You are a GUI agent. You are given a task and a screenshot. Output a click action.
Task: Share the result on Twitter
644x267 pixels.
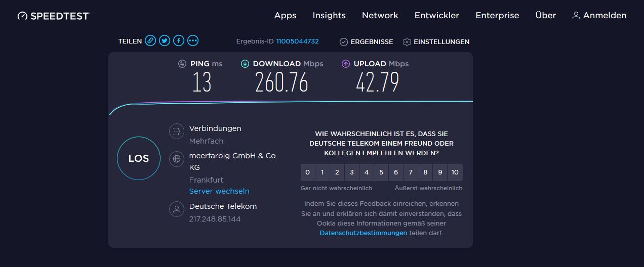(165, 41)
